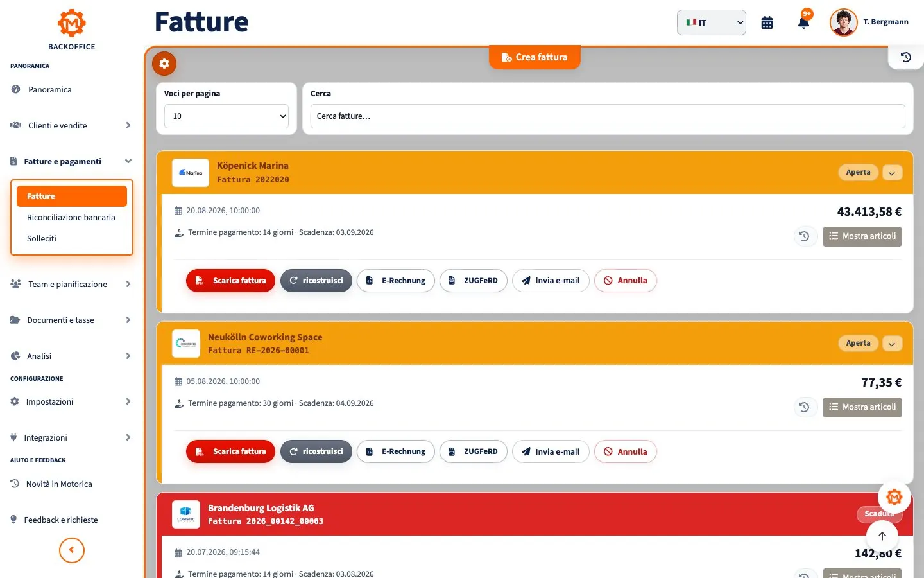Select Fatture submenu item

[72, 197]
